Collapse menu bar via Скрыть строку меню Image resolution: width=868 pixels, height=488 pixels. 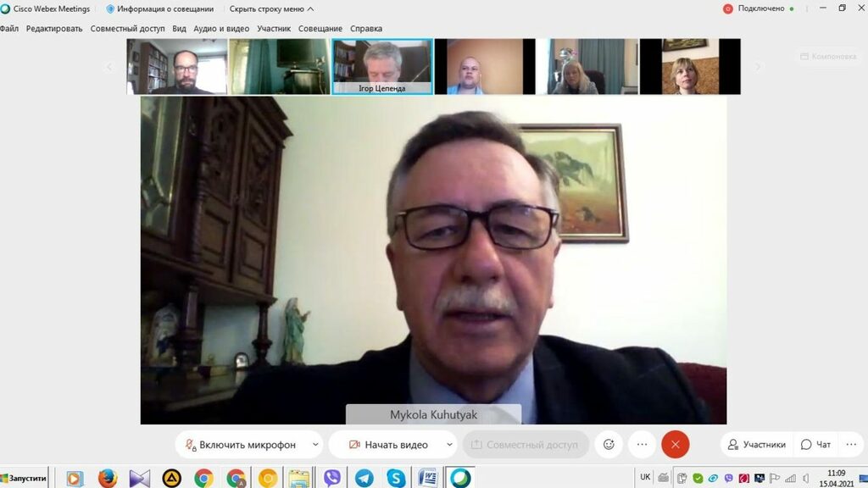pos(271,9)
